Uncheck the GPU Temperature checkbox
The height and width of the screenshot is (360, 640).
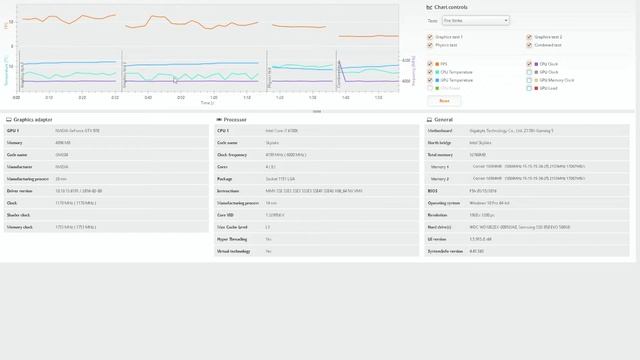[x=430, y=80]
